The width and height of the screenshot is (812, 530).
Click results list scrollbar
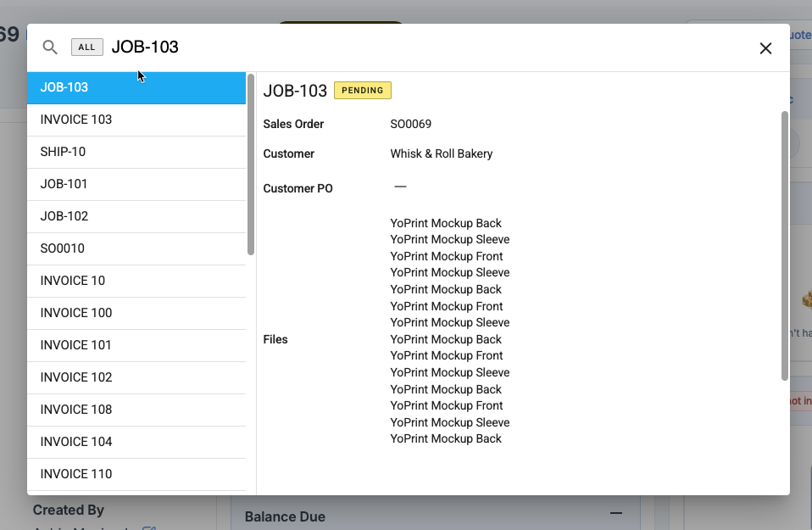pos(251,165)
